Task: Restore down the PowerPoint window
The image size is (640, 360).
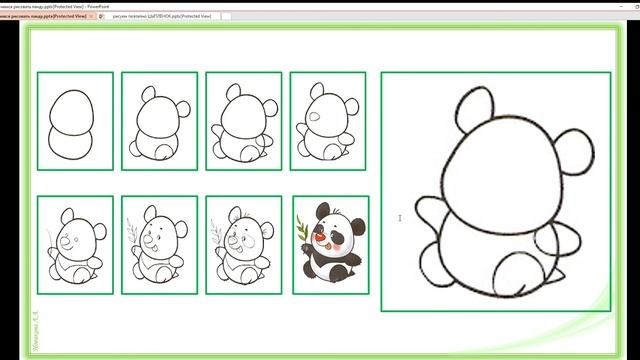Action: [636, 7]
